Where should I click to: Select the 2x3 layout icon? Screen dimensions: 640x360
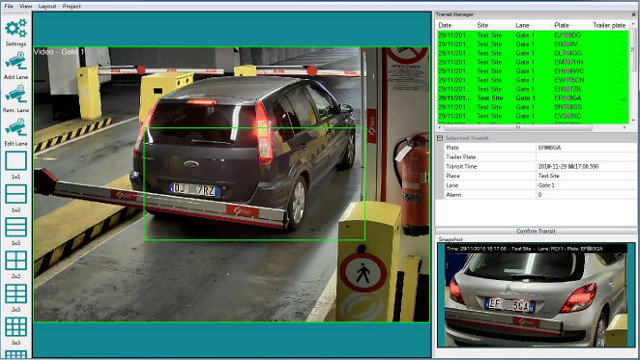click(x=16, y=294)
